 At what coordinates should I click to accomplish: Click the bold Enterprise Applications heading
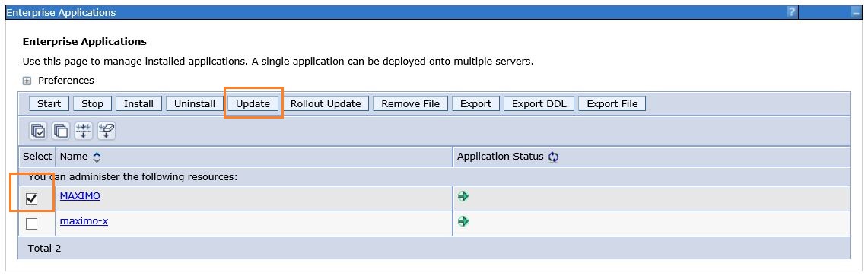[84, 42]
